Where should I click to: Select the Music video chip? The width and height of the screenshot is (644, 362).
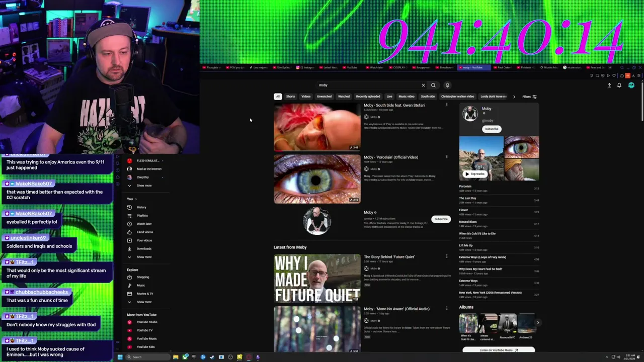(407, 97)
